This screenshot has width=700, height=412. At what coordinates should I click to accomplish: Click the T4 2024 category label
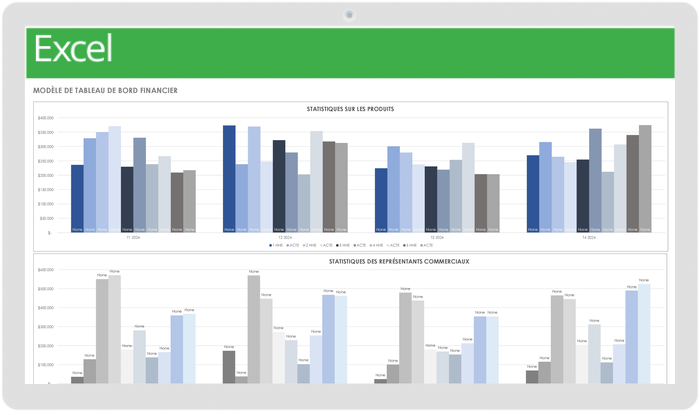tap(589, 238)
